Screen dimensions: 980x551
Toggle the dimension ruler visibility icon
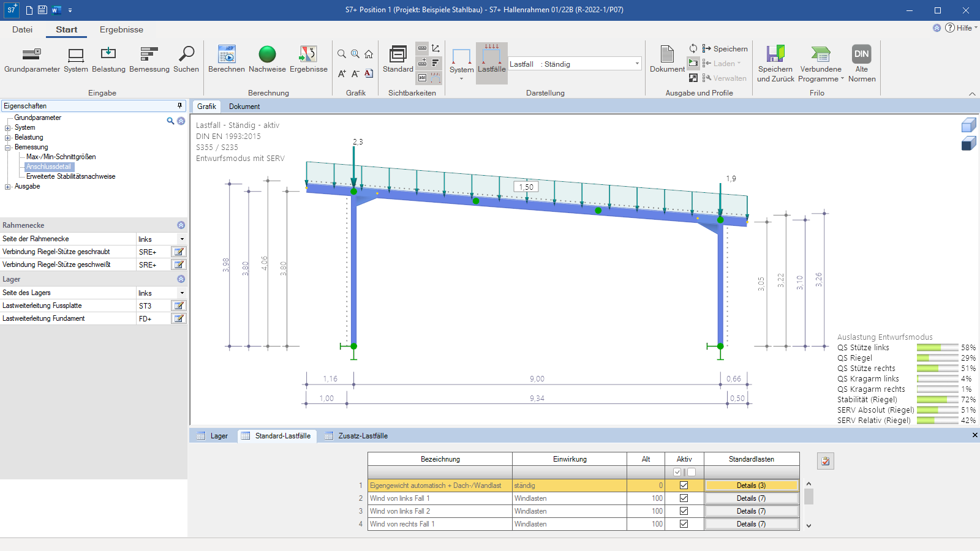[x=422, y=48]
